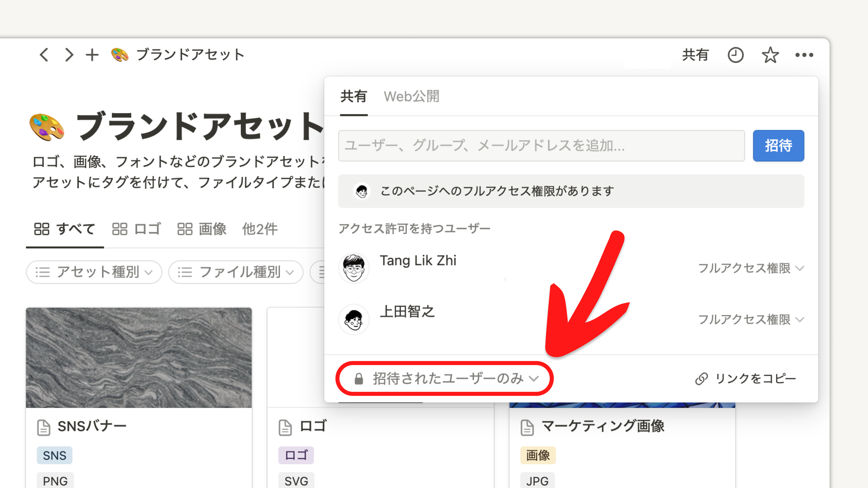Toggle the favorite star for this page
The height and width of the screenshot is (488, 868).
pyautogui.click(x=770, y=54)
